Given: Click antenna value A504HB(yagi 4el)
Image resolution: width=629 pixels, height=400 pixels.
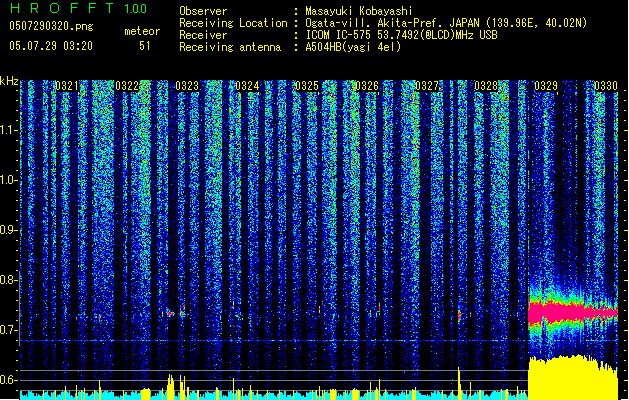Looking at the screenshot, I should coord(353,47).
